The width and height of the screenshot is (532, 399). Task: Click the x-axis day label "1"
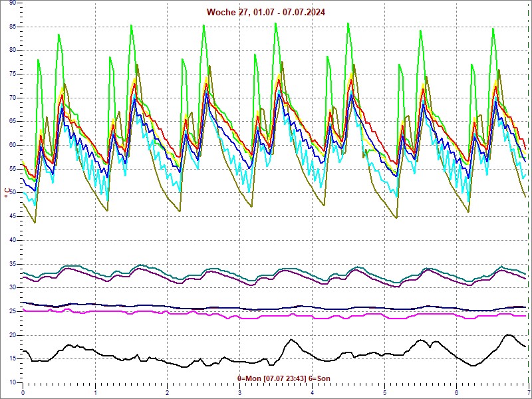pos(95,393)
